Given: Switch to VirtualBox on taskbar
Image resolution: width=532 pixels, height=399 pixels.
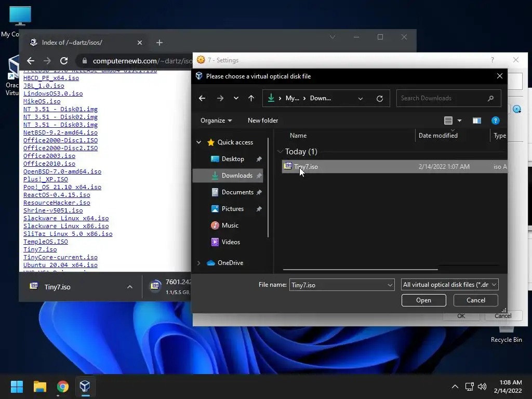Looking at the screenshot, I should (x=85, y=387).
